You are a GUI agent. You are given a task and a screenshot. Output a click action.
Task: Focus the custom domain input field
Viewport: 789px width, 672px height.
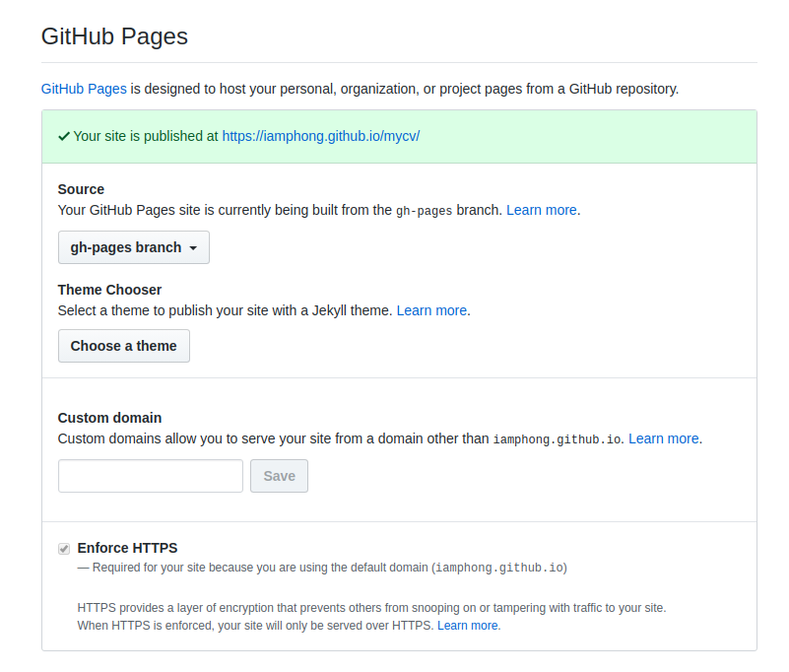(151, 476)
